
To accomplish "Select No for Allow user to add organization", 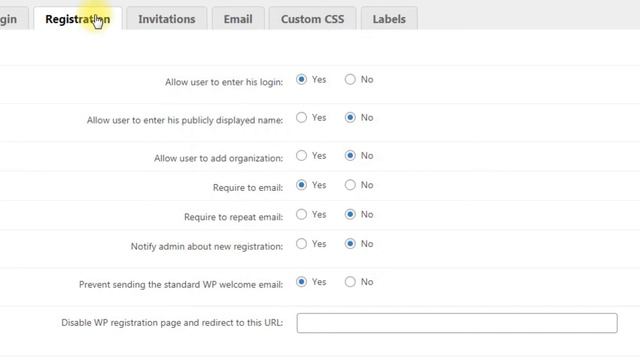I will click(350, 156).
